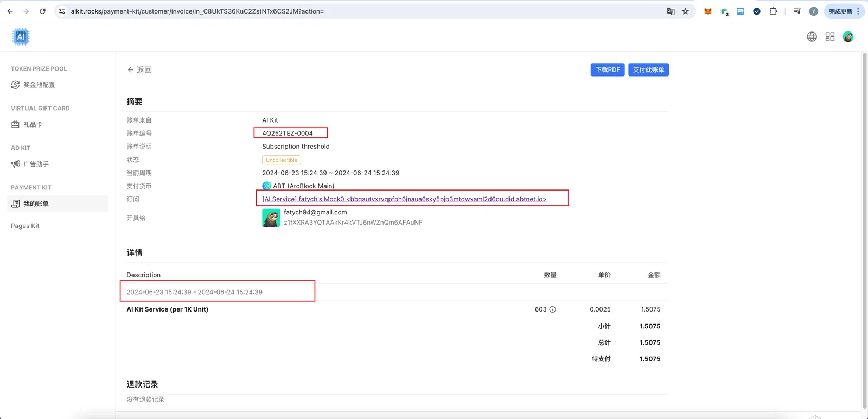Go back with the browser back arrow
The image size is (868, 419).
[10, 11]
